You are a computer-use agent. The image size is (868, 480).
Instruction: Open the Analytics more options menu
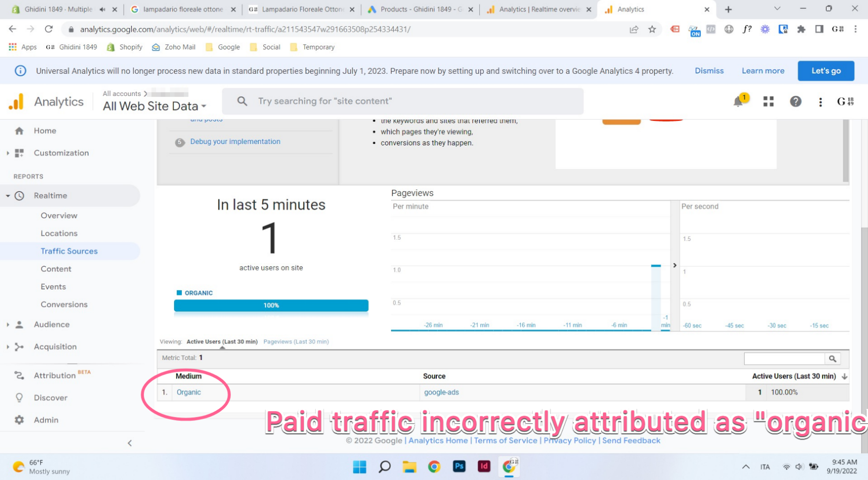tap(820, 102)
